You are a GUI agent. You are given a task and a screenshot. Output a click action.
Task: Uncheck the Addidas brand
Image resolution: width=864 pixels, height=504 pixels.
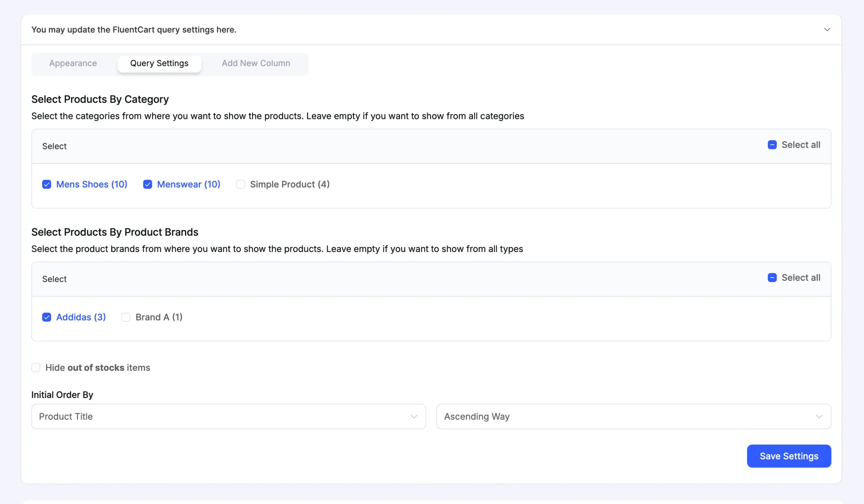click(47, 317)
